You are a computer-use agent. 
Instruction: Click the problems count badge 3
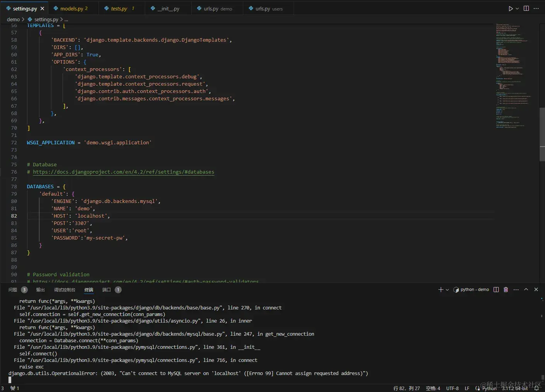pyautogui.click(x=24, y=290)
